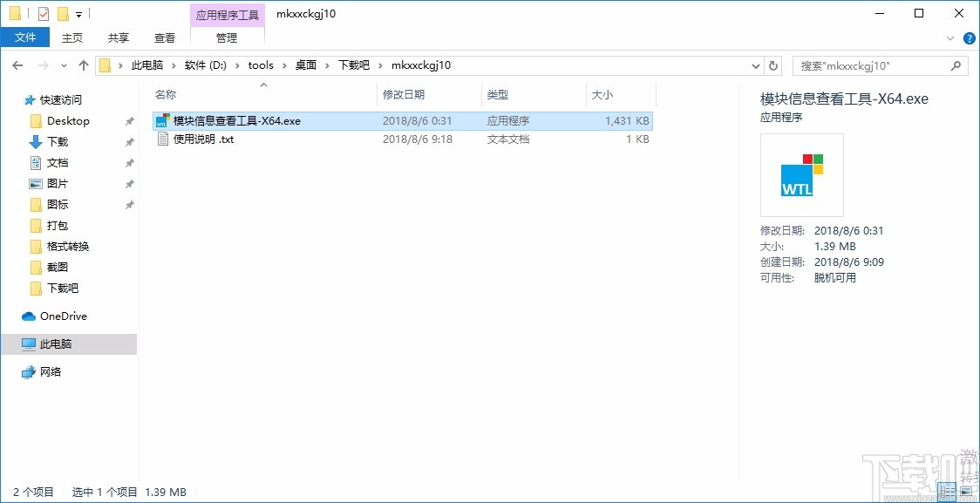Open OneDrive in the navigation pane

pos(63,316)
